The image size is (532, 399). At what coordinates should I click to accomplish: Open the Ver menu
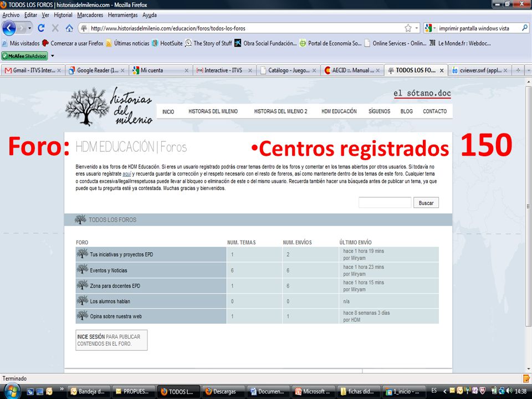pyautogui.click(x=45, y=15)
